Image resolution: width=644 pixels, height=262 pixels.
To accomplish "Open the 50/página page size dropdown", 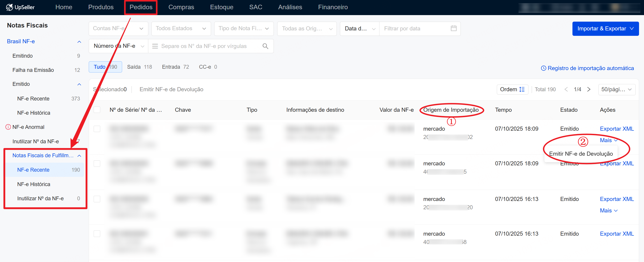I will pyautogui.click(x=616, y=89).
